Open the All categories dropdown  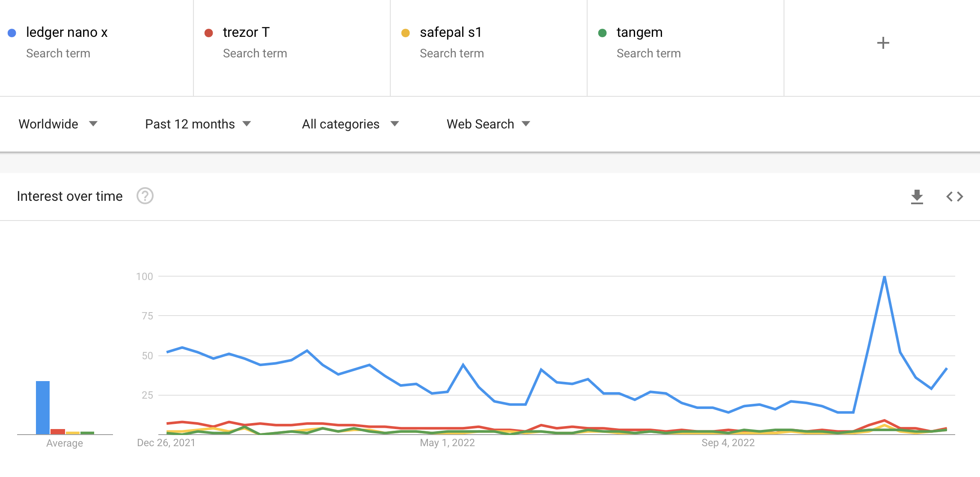coord(350,124)
